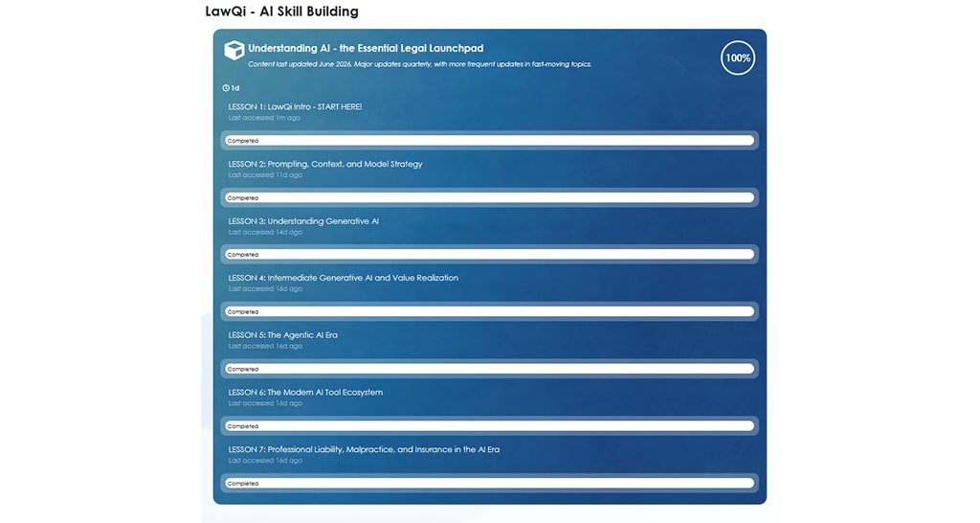Click Lesson 2 completed progress bar
The width and height of the screenshot is (980, 523).
tap(489, 197)
